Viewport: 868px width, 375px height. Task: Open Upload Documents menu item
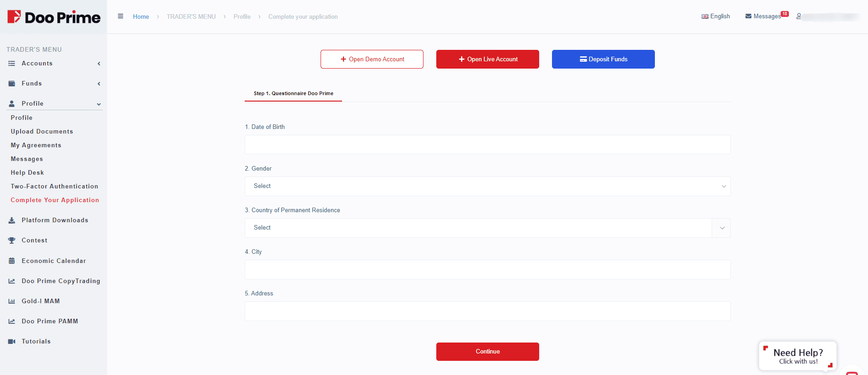[42, 131]
